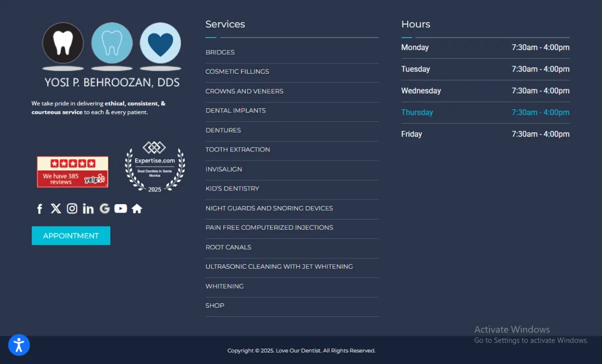Click the Monday hours row label
The image size is (602, 364).
[415, 48]
